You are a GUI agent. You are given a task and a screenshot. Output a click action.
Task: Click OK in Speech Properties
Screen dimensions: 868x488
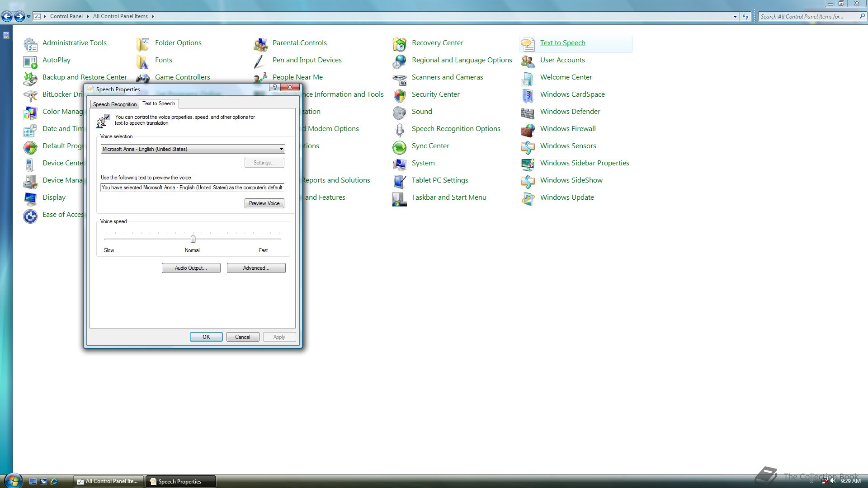pyautogui.click(x=206, y=337)
